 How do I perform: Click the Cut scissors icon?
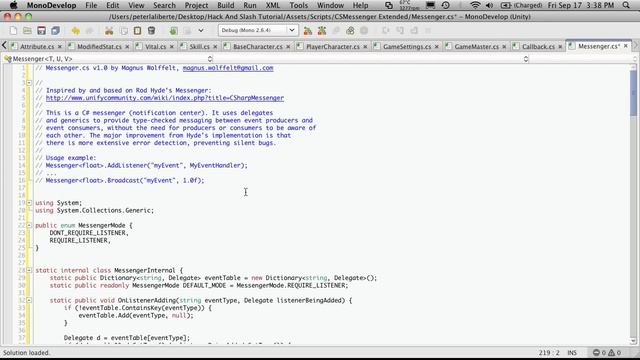pos(109,31)
